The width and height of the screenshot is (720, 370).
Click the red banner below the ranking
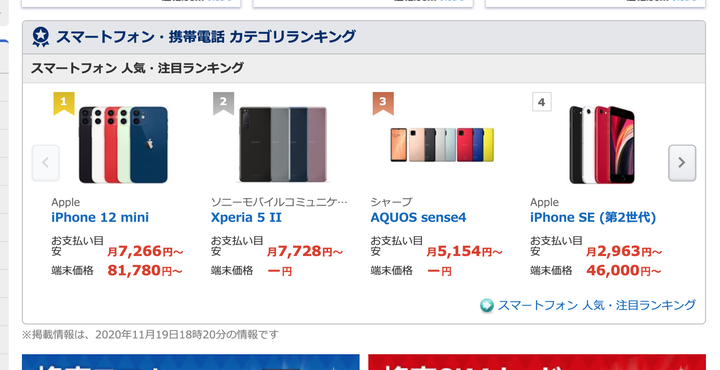537,362
